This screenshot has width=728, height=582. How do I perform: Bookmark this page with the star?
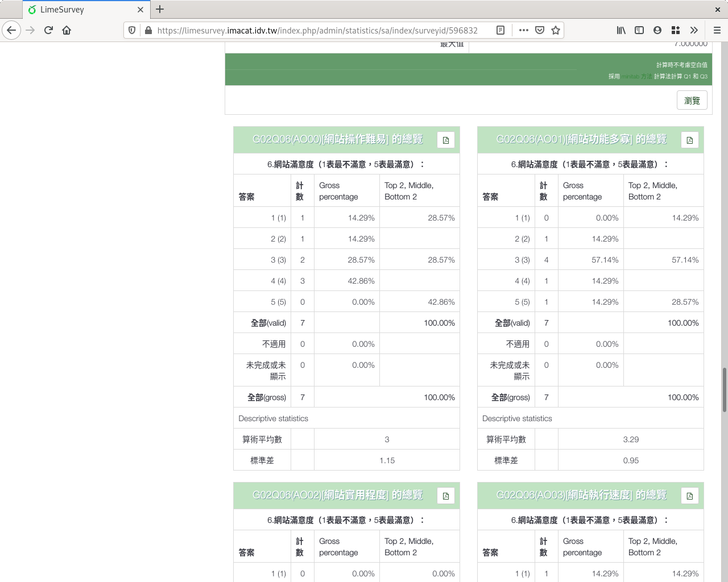tap(556, 30)
